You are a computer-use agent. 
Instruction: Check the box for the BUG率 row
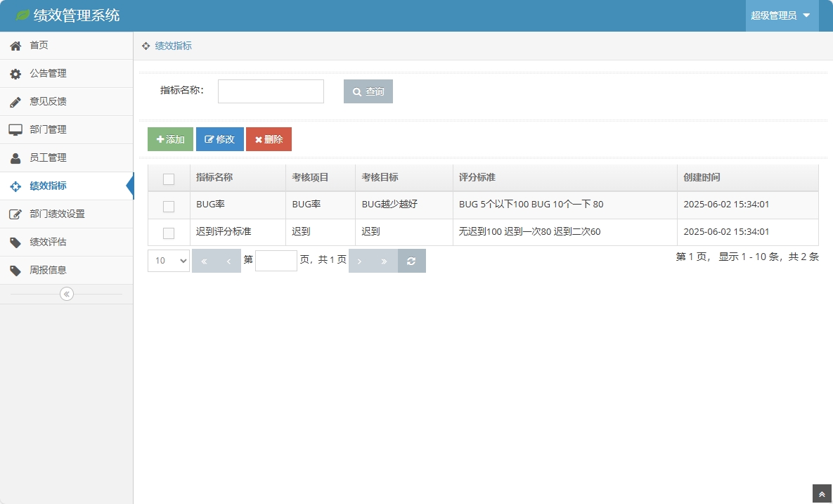coord(169,206)
